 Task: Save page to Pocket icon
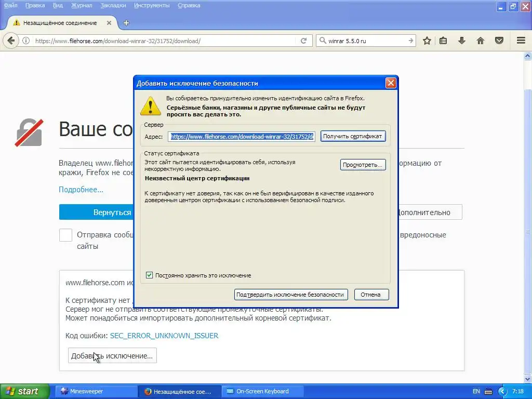pyautogui.click(x=499, y=41)
